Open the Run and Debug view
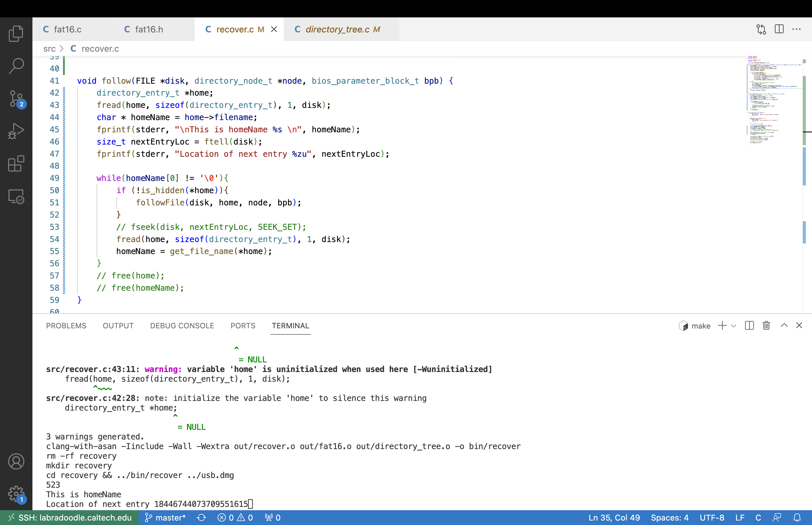Screen dimensions: 812x525 (16, 131)
